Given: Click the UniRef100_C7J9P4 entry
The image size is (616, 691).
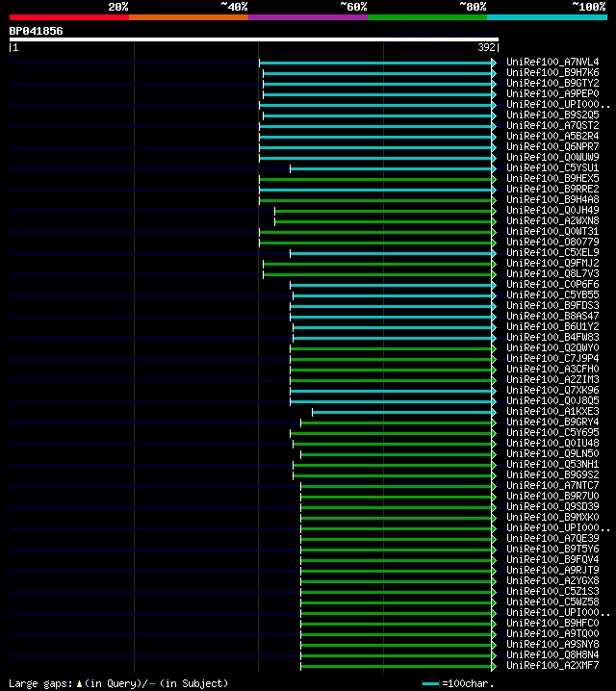Looking at the screenshot, I should pos(552,358).
